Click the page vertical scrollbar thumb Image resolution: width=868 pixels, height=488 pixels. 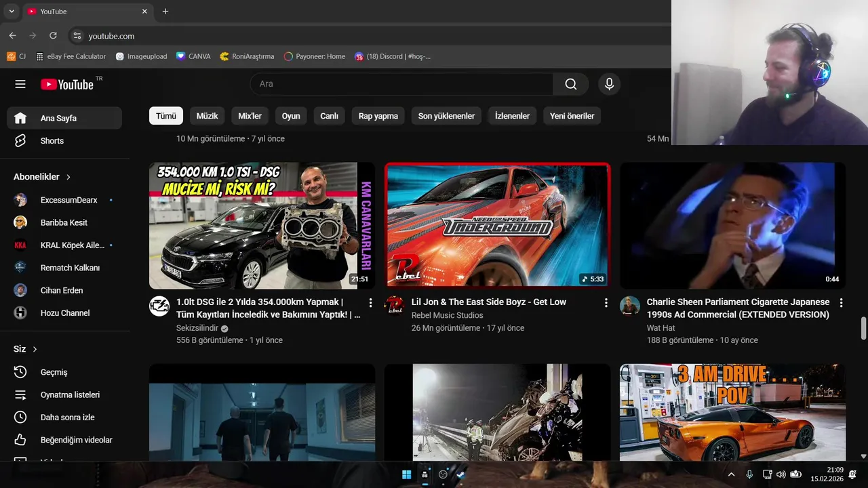863,328
